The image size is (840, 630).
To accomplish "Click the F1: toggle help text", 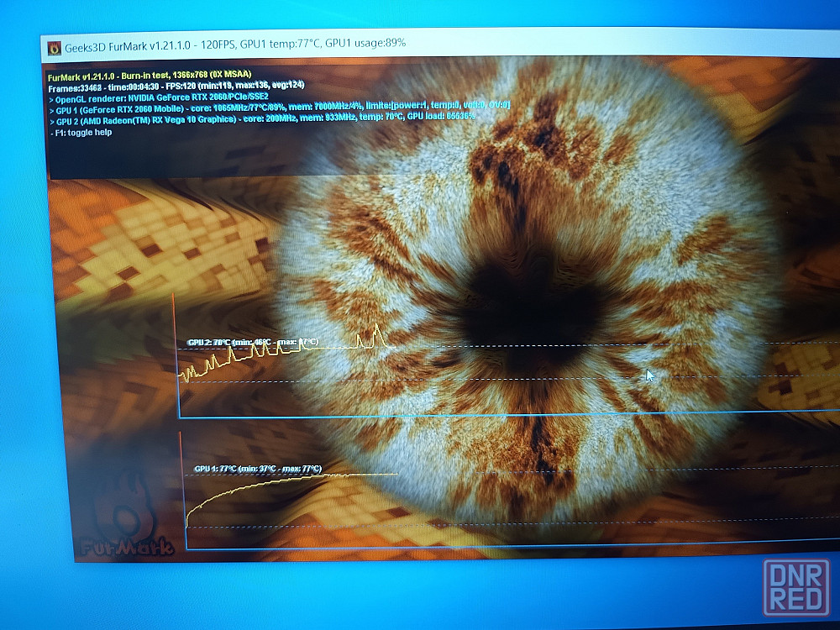I will click(x=81, y=133).
